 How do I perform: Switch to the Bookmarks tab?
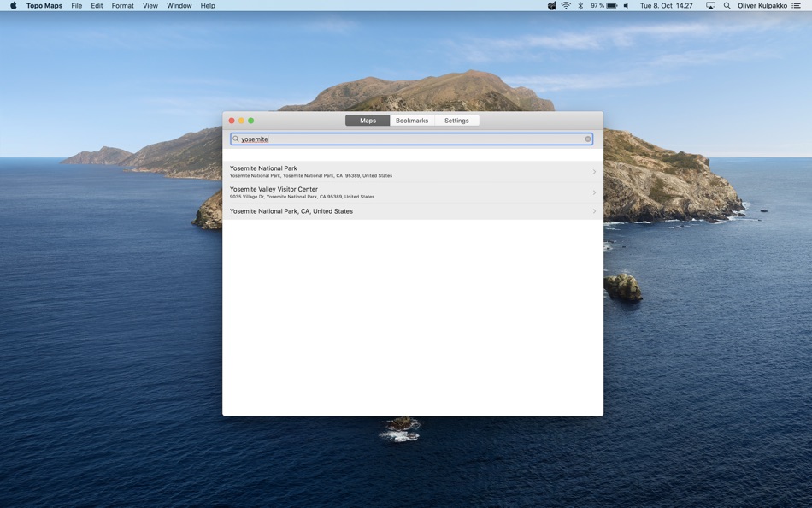(412, 121)
